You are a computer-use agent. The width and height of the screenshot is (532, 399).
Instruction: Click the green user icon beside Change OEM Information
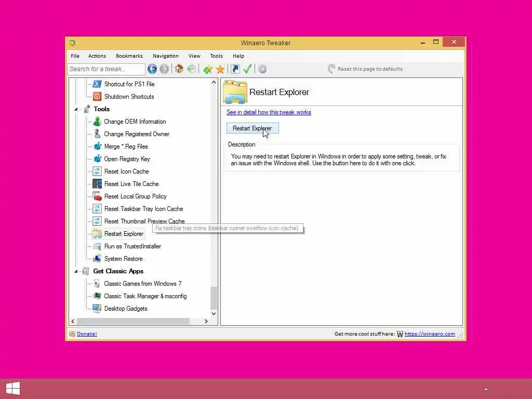click(x=97, y=122)
